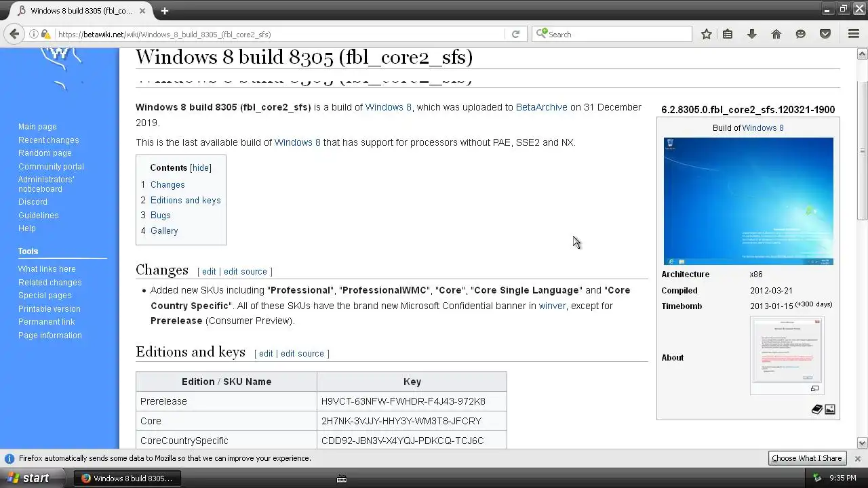Open the Community portal link
This screenshot has height=488, width=868.
(x=51, y=167)
